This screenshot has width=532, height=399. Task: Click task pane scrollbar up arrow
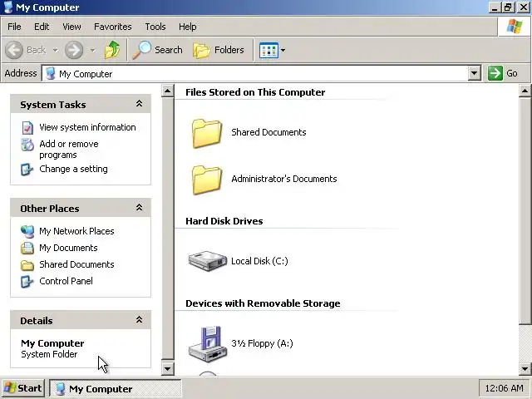pyautogui.click(x=168, y=91)
